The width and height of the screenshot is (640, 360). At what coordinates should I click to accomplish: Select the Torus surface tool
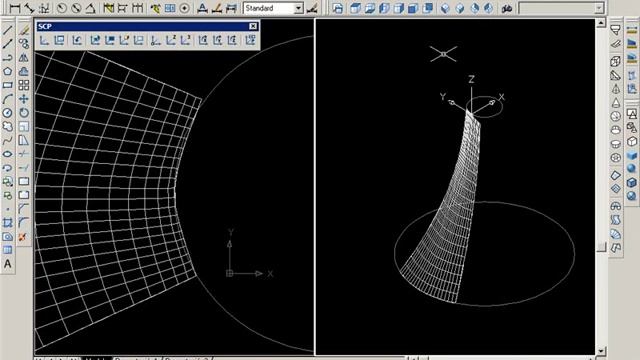[x=616, y=158]
